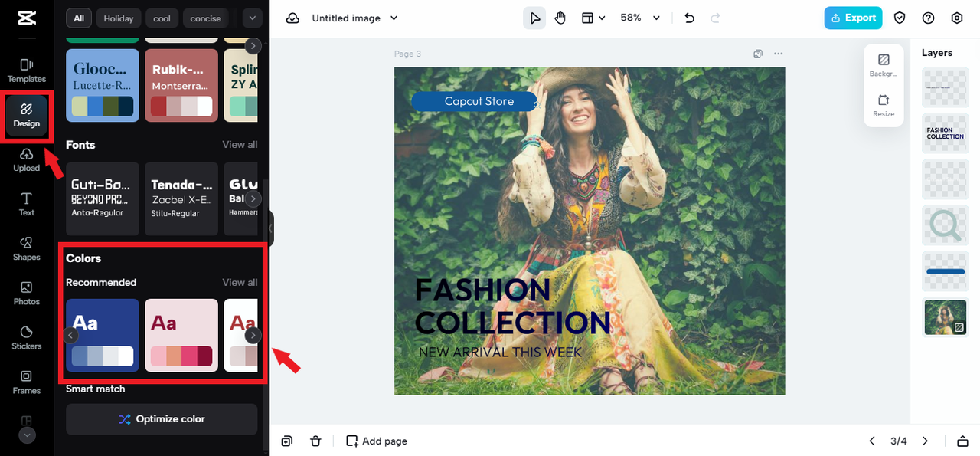Screen dimensions: 980x456
Task: Click the Export button
Action: (x=853, y=18)
